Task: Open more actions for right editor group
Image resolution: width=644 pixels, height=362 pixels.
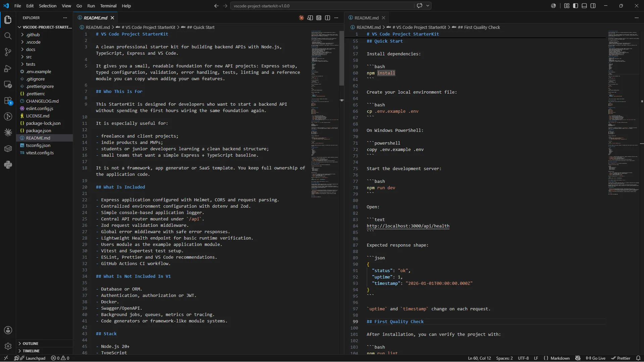Action: click(636, 18)
